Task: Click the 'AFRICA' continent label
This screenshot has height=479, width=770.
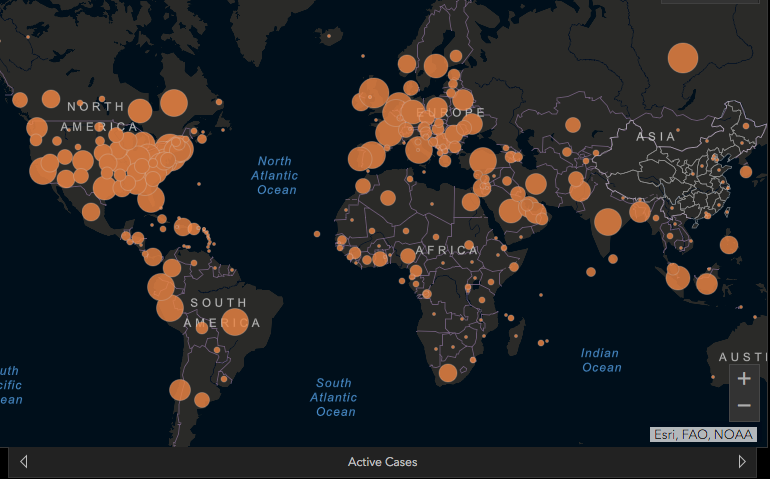Action: pos(447,251)
